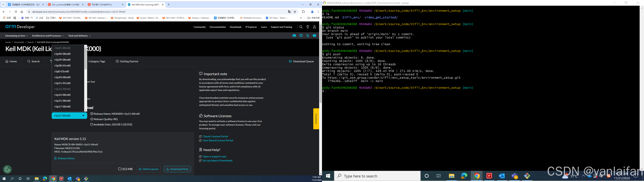Viewport: 644px width, 182px height.
Task: Open the user account profile icon
Action: pos(314,27)
